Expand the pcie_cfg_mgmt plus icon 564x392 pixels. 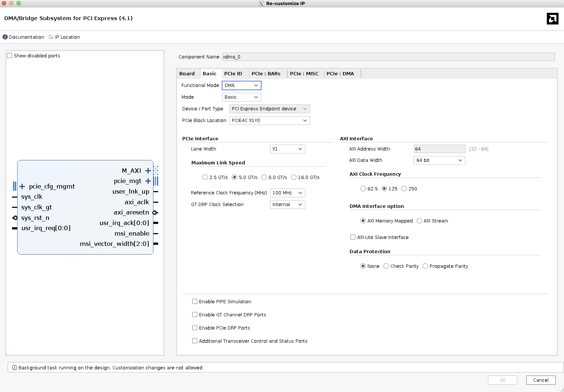(22, 187)
